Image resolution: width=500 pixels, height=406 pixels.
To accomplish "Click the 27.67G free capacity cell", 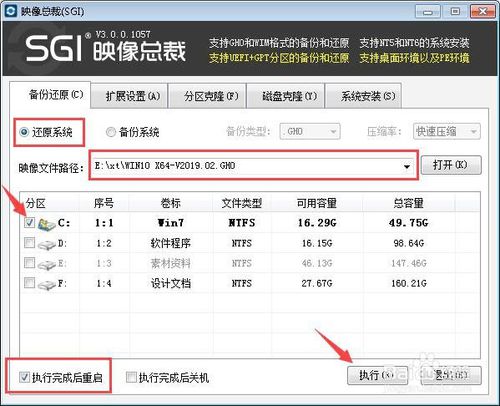I will coord(317,283).
